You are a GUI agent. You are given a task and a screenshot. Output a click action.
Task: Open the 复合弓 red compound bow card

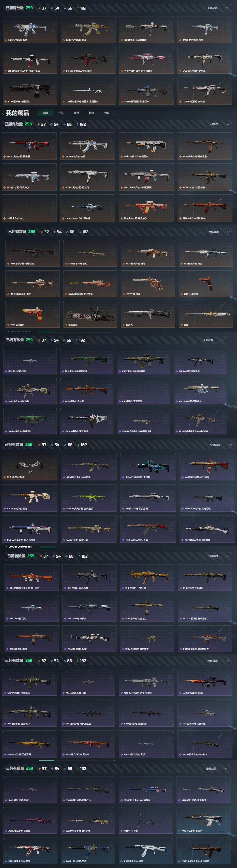click(30, 467)
